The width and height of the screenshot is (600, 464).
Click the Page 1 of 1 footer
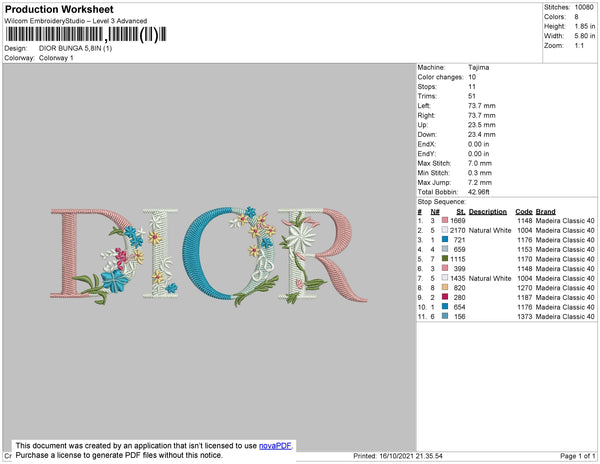pos(577,456)
